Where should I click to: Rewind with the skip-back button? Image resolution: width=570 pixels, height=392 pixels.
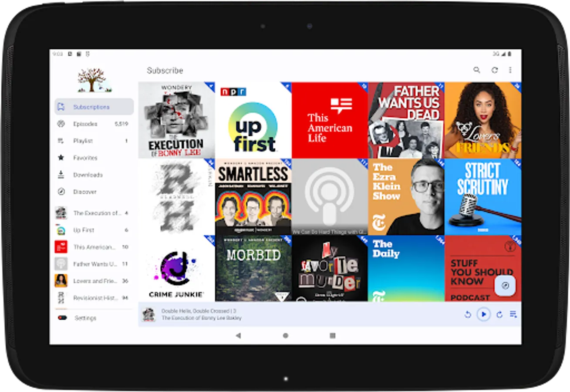[468, 314]
